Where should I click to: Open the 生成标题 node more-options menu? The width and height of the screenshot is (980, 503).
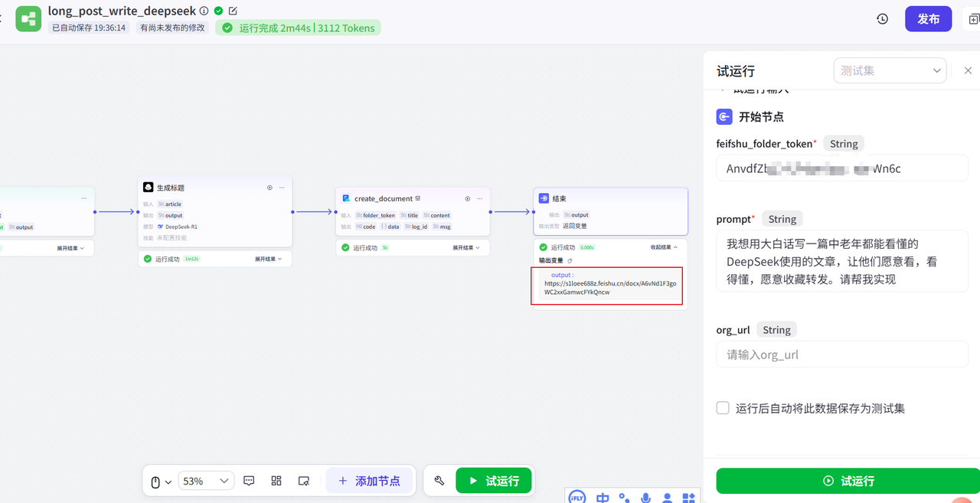click(282, 188)
